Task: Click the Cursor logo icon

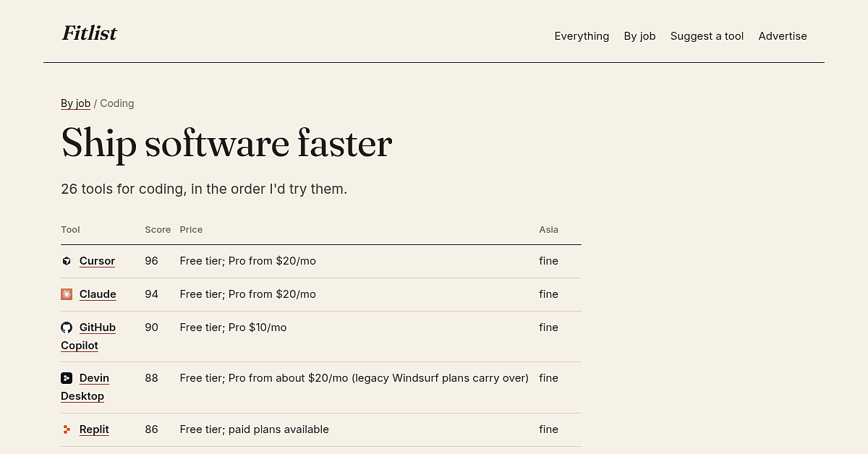Action: [67, 261]
